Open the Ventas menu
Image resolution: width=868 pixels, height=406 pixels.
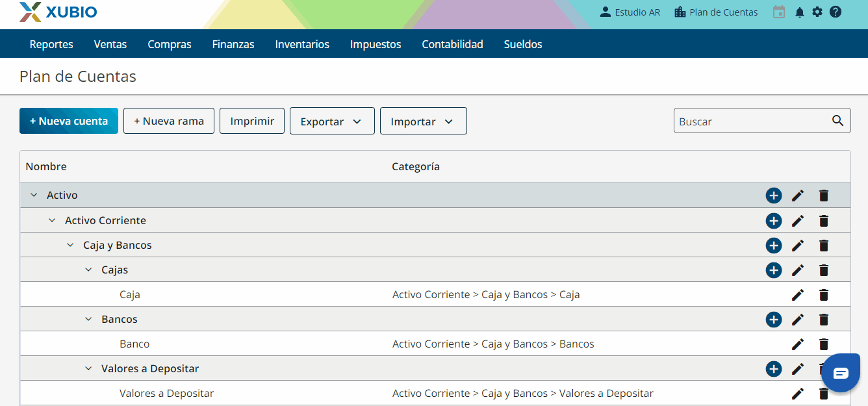[110, 44]
